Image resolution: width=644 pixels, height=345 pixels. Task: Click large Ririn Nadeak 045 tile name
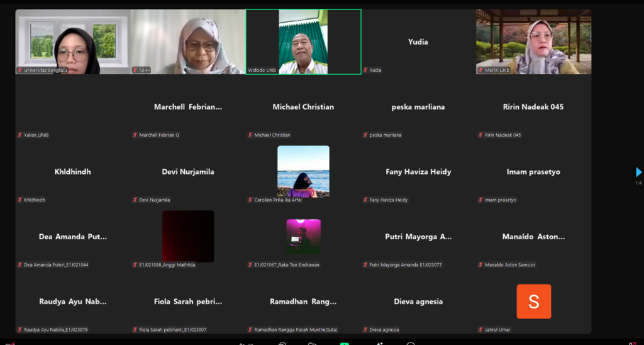click(533, 107)
